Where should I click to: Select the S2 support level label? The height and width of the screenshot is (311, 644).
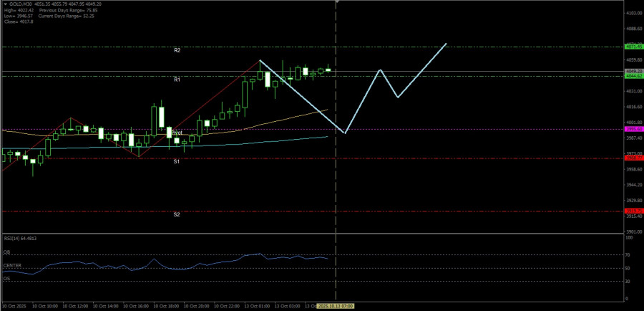coord(176,214)
